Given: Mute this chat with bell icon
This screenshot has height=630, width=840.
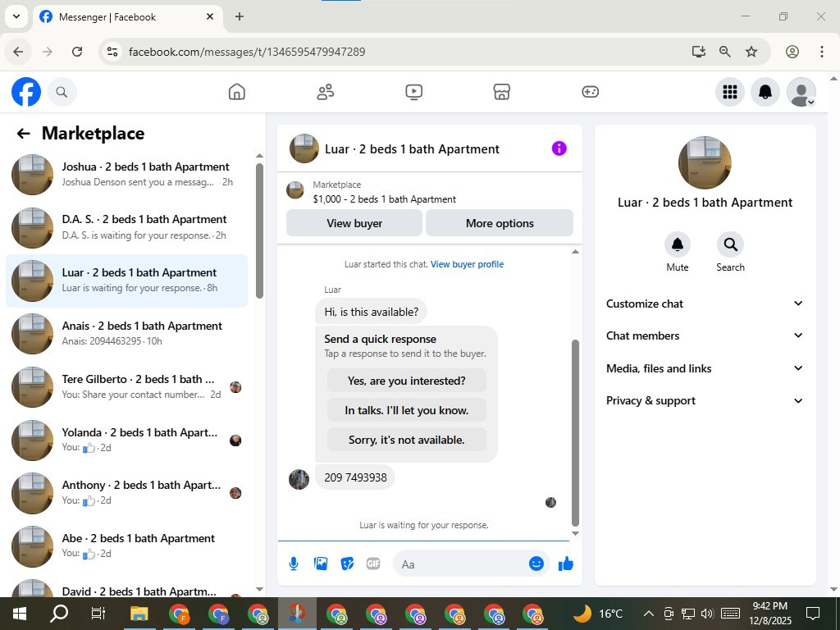Looking at the screenshot, I should click(677, 244).
